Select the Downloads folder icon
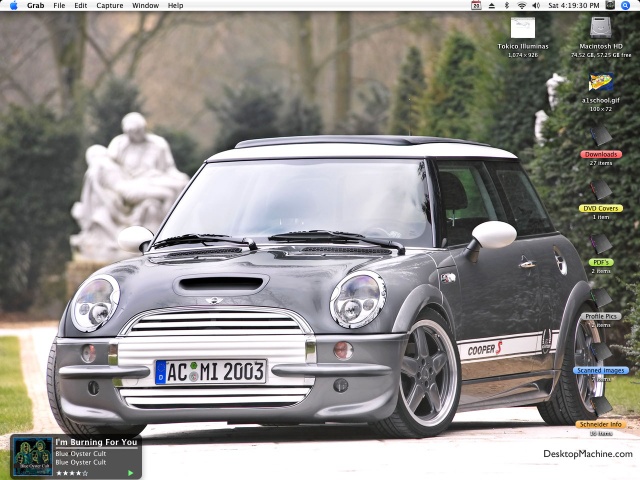Screen dimensions: 640x480 click(x=601, y=136)
